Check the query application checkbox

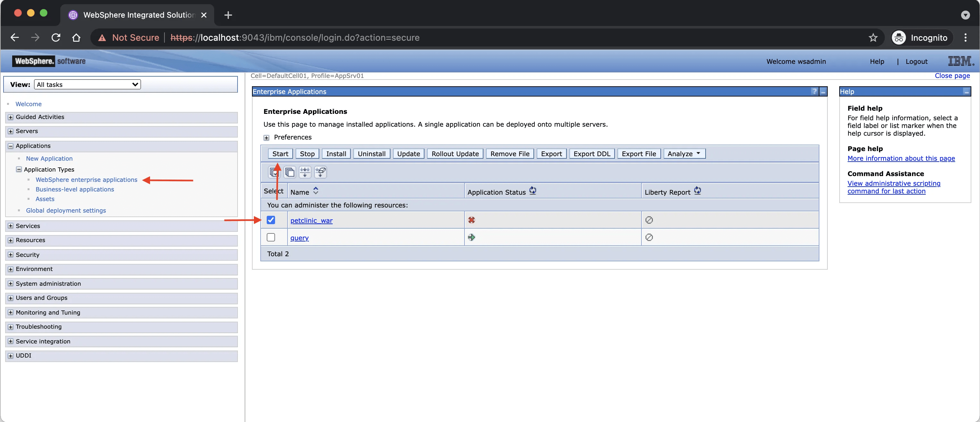point(271,237)
